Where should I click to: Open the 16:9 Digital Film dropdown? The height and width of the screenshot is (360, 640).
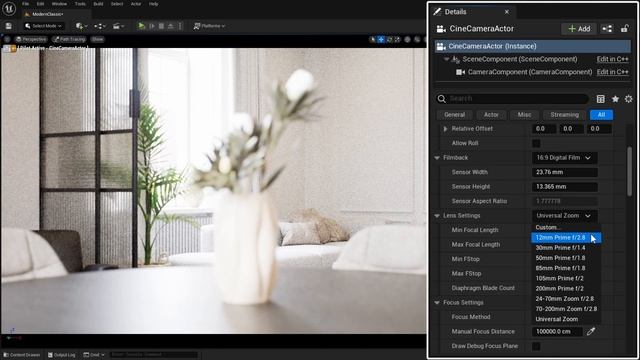[x=564, y=158]
